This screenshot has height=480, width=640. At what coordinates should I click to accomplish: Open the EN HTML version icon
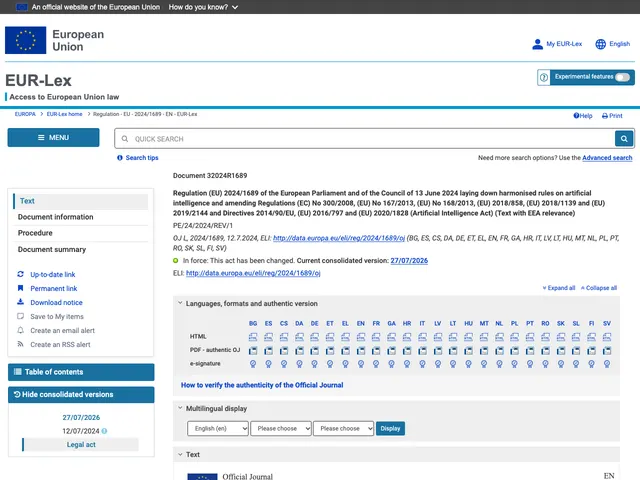(361, 337)
